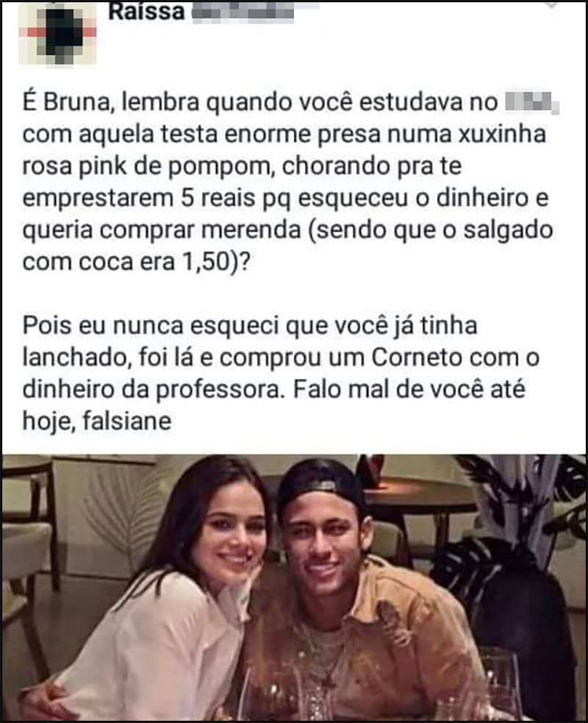Click the word "falsiane" ending the post

pos(126,421)
